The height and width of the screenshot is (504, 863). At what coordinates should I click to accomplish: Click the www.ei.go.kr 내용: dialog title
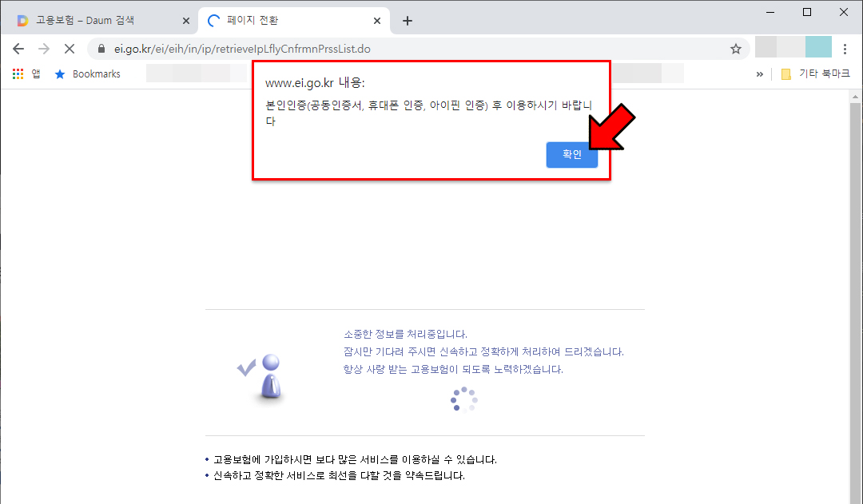point(315,83)
